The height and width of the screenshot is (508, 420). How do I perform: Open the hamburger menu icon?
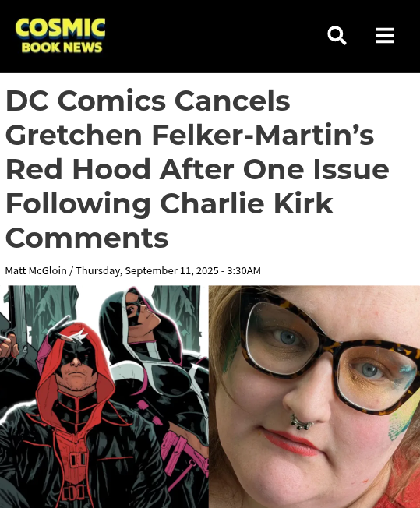(x=385, y=35)
